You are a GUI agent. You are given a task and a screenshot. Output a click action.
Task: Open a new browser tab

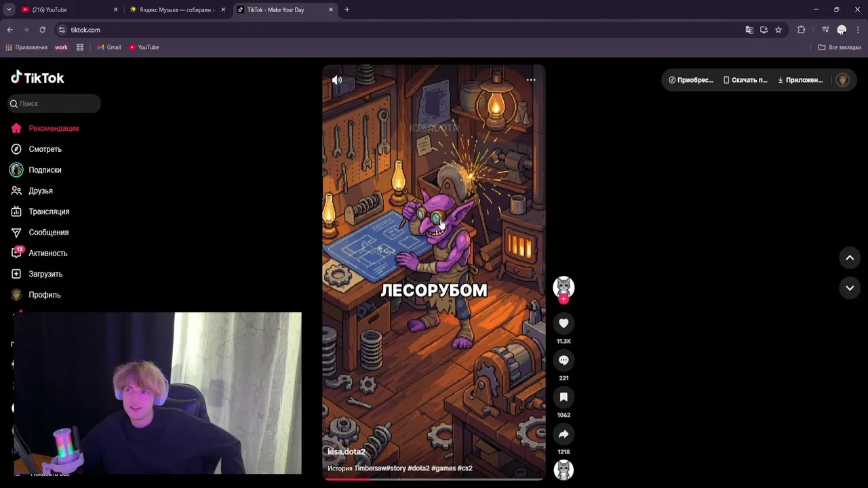coord(347,9)
